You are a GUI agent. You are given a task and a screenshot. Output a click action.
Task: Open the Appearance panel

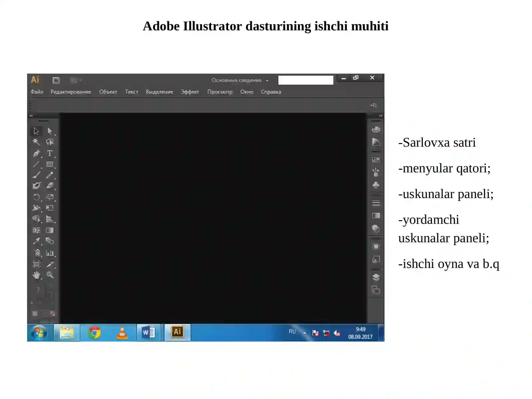(x=376, y=246)
